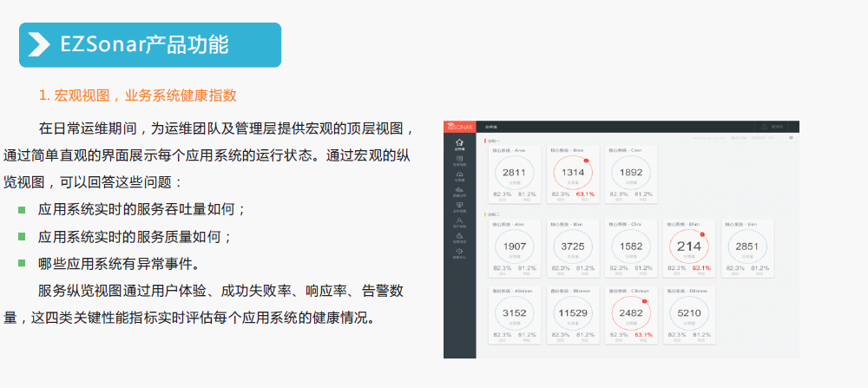Open the Dllolean system card showing 5210
Viewport: 868px width, 388px height.
tap(689, 315)
